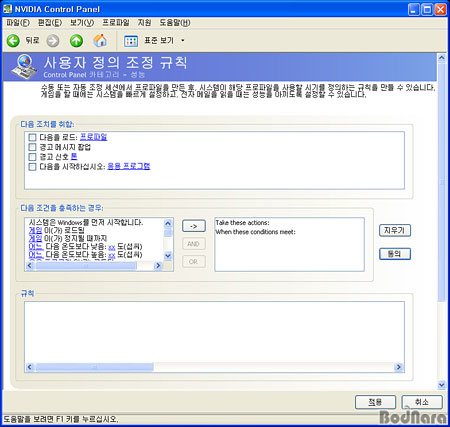This screenshot has height=427, width=450.
Task: Click the 프로파일 link in the actions list
Action: pyautogui.click(x=94, y=137)
